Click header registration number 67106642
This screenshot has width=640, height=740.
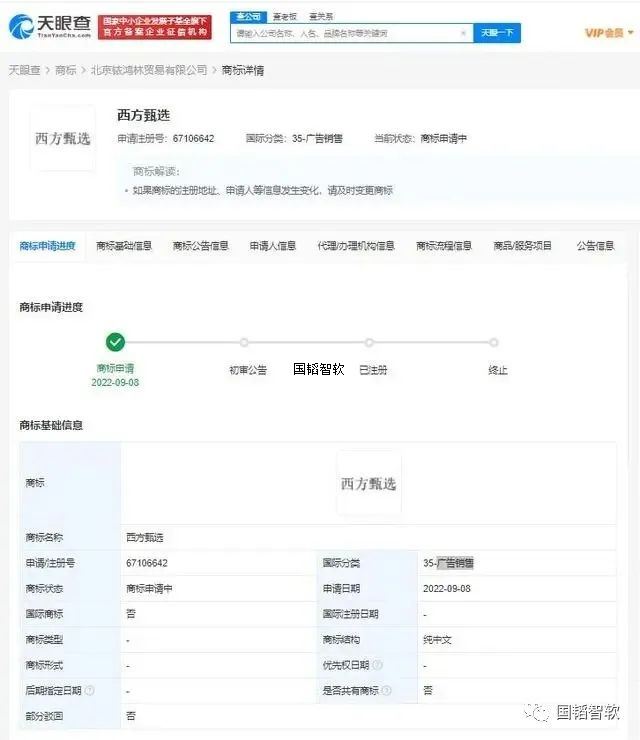click(194, 139)
